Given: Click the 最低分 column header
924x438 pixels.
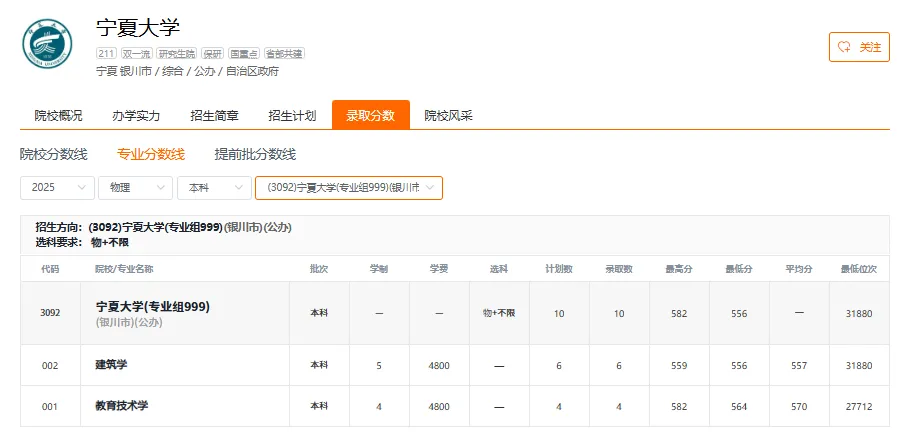Looking at the screenshot, I should (x=739, y=269).
